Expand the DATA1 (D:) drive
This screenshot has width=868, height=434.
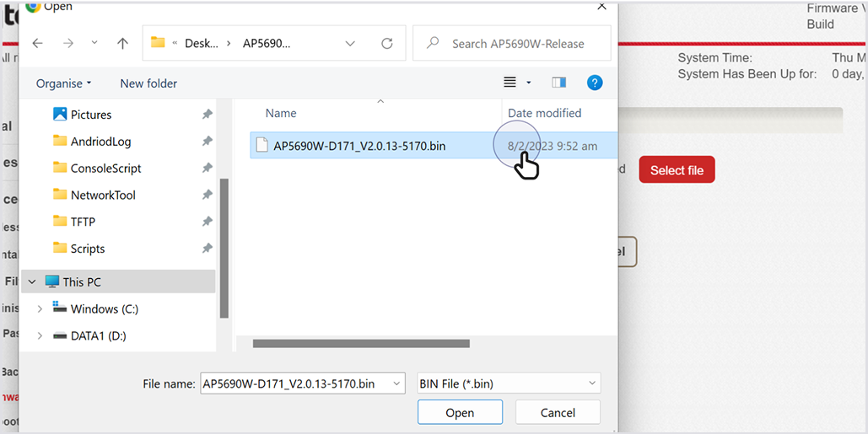pyautogui.click(x=40, y=335)
